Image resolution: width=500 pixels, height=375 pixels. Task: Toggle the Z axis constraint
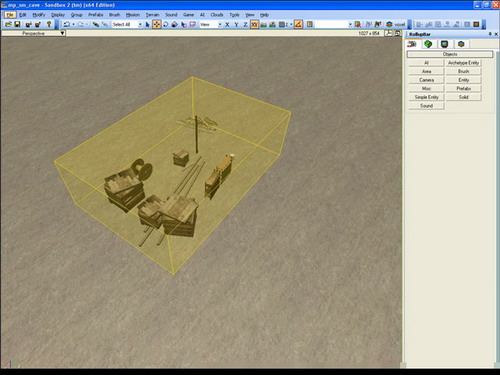[245, 24]
